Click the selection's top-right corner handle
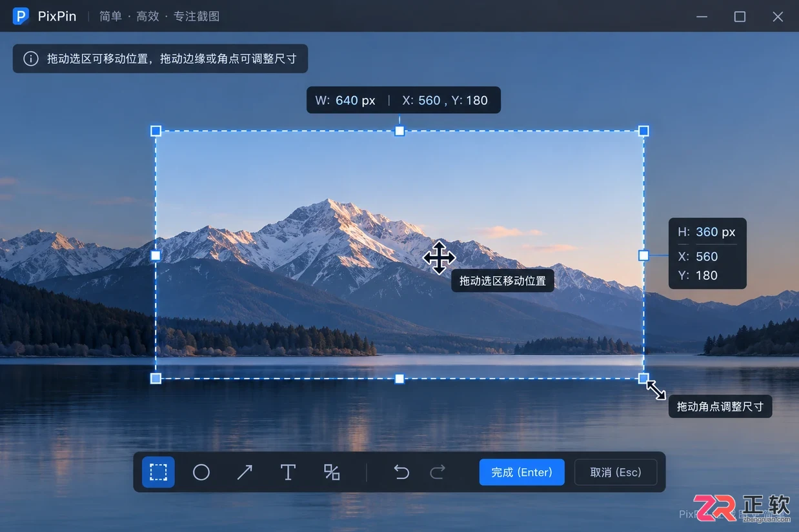The width and height of the screenshot is (799, 532). click(x=643, y=131)
